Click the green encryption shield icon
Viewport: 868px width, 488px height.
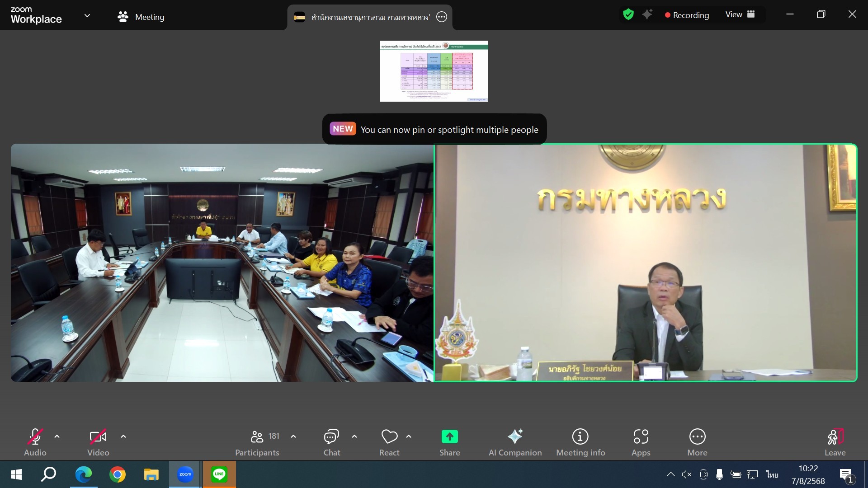tap(628, 14)
